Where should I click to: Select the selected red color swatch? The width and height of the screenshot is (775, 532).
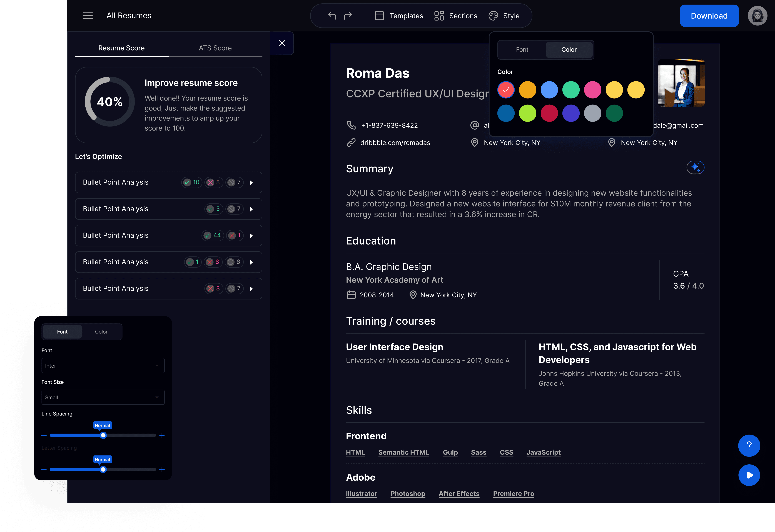pos(506,90)
